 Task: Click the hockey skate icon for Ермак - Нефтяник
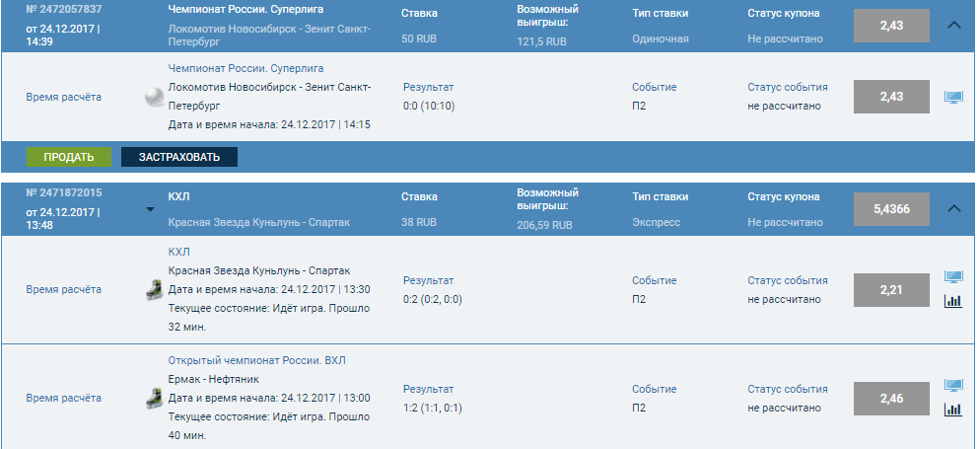[153, 398]
